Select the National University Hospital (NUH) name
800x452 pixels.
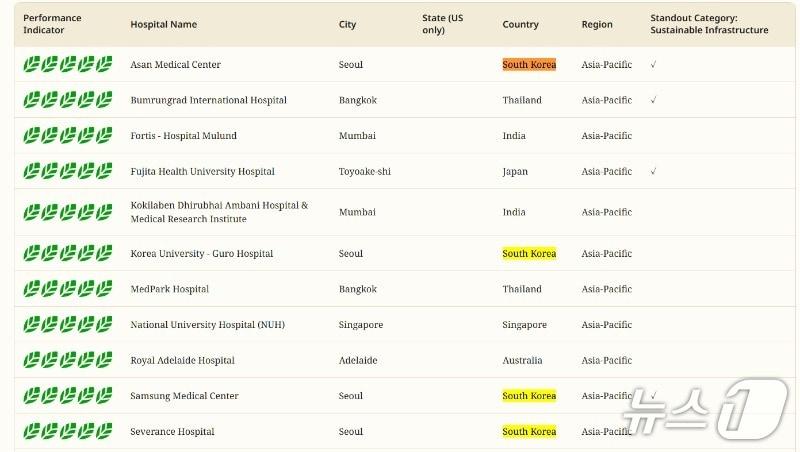click(x=208, y=324)
